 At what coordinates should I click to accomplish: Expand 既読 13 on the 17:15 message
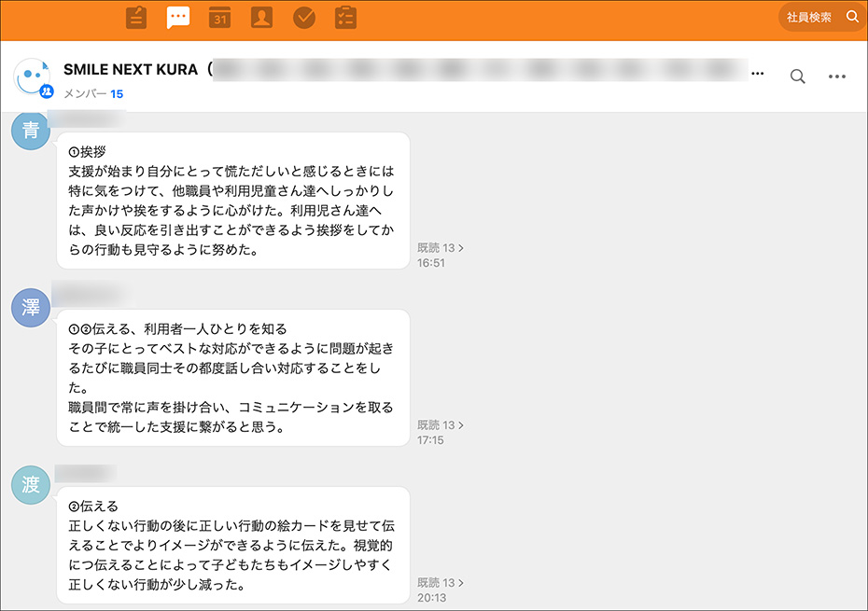(x=441, y=425)
